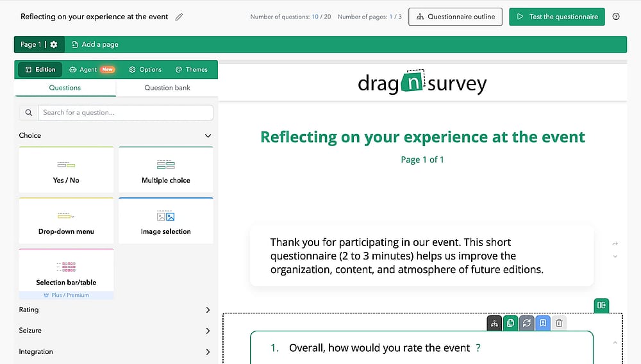
Task: Click the refresh/change question type icon
Action: [526, 323]
